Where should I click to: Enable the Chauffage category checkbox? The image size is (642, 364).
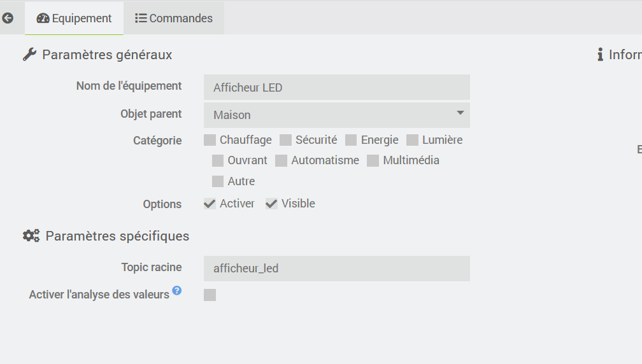[x=210, y=140]
